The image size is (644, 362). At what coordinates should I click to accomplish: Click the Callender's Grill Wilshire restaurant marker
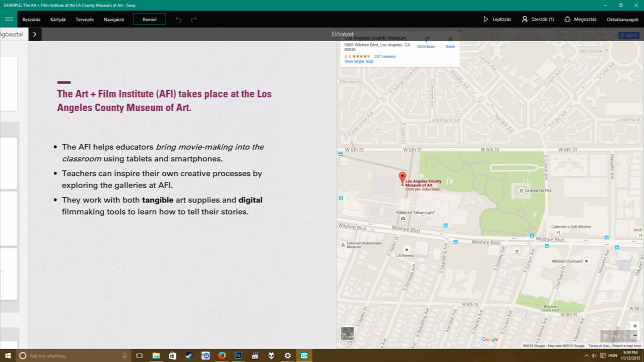click(558, 233)
